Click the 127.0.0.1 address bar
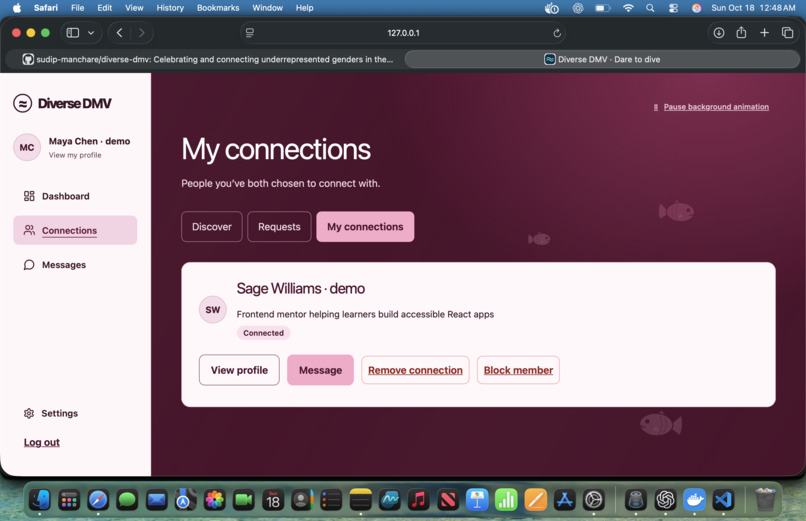The height and width of the screenshot is (521, 806). (x=403, y=33)
